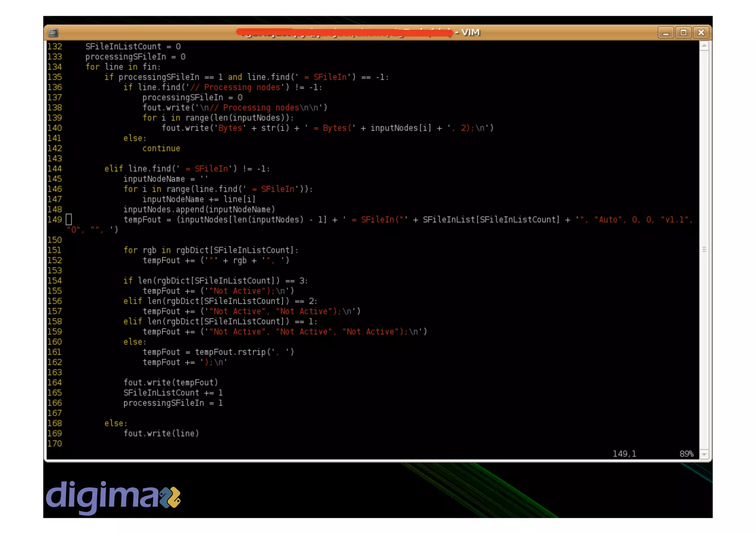Click the 'elif' keyword on line 144
Screen dimensions: 756x534
[x=113, y=169]
